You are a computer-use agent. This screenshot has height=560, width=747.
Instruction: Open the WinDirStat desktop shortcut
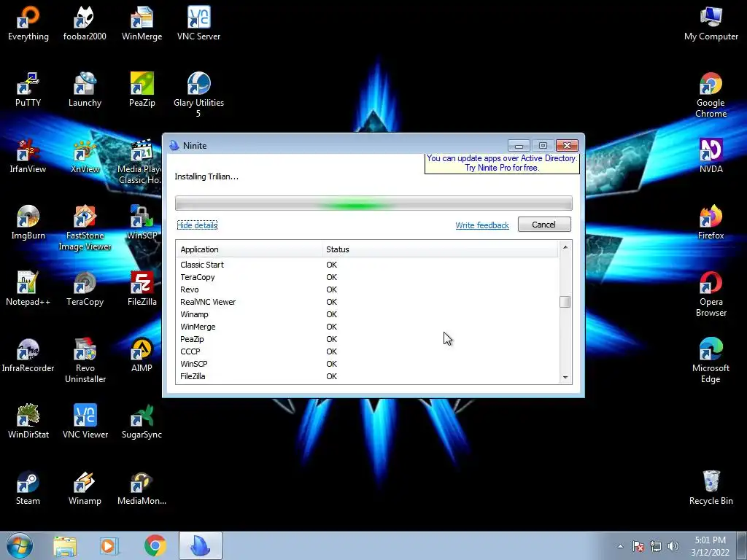28,422
